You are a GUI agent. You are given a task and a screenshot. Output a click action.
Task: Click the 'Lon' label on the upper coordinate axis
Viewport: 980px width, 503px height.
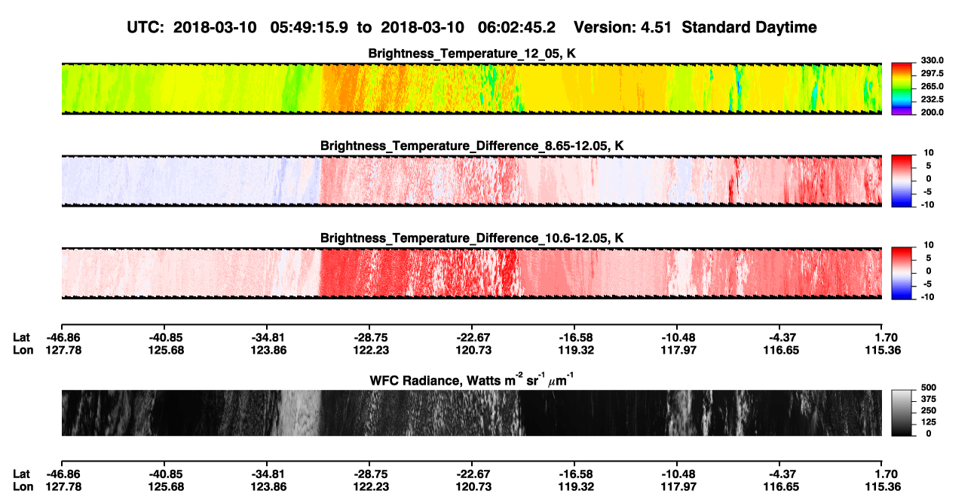click(23, 350)
